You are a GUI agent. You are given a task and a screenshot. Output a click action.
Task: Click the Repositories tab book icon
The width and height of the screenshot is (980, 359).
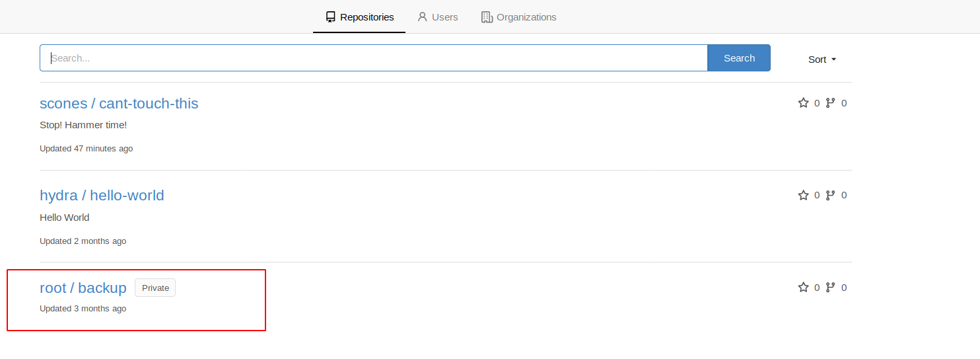(x=331, y=17)
